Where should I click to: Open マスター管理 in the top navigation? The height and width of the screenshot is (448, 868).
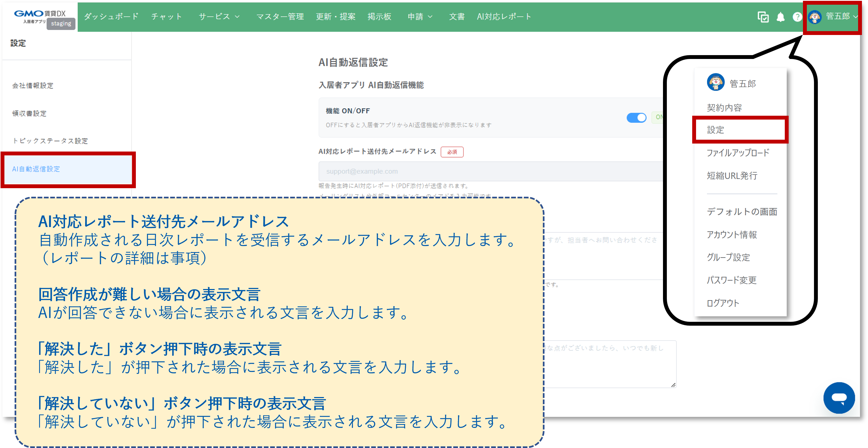coord(280,17)
